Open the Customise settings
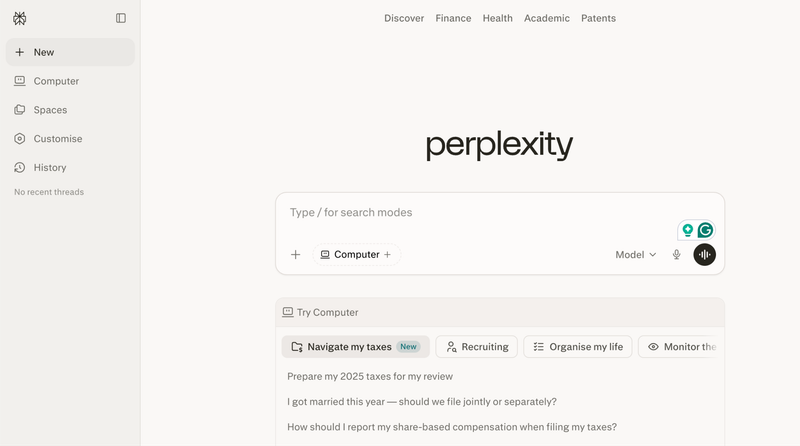The width and height of the screenshot is (800, 446). pyautogui.click(x=58, y=139)
